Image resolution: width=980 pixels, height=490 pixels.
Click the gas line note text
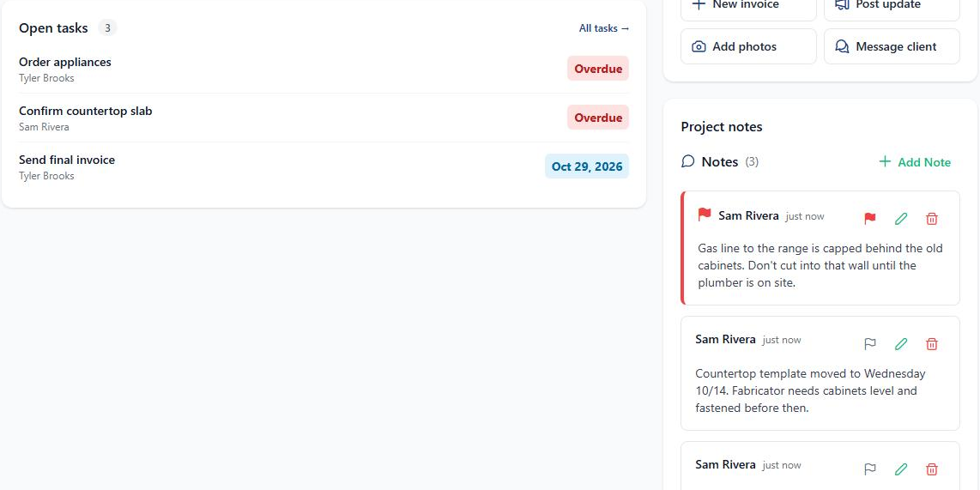820,265
